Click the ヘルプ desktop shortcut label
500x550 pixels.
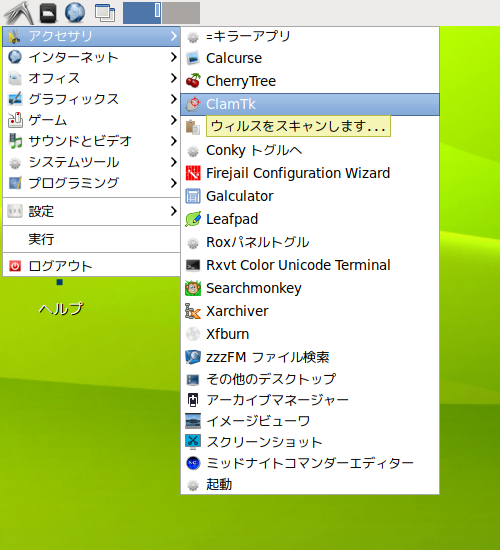click(x=61, y=309)
